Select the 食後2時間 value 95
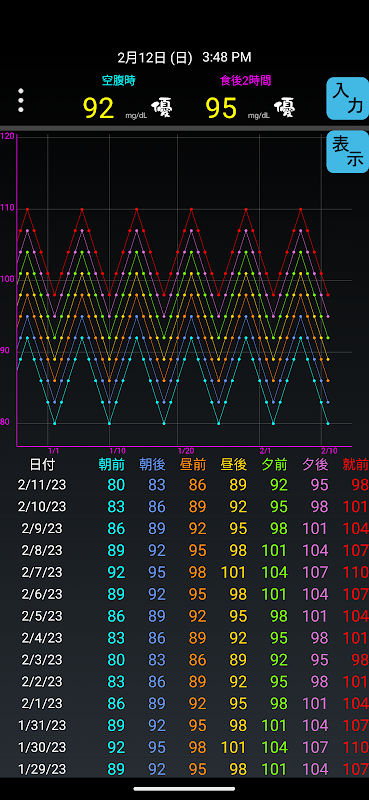This screenshot has width=369, height=800. coord(222,108)
